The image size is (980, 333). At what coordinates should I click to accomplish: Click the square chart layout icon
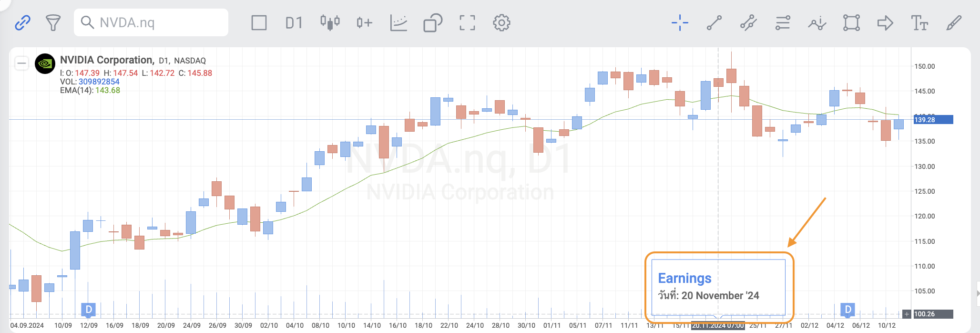[259, 22]
